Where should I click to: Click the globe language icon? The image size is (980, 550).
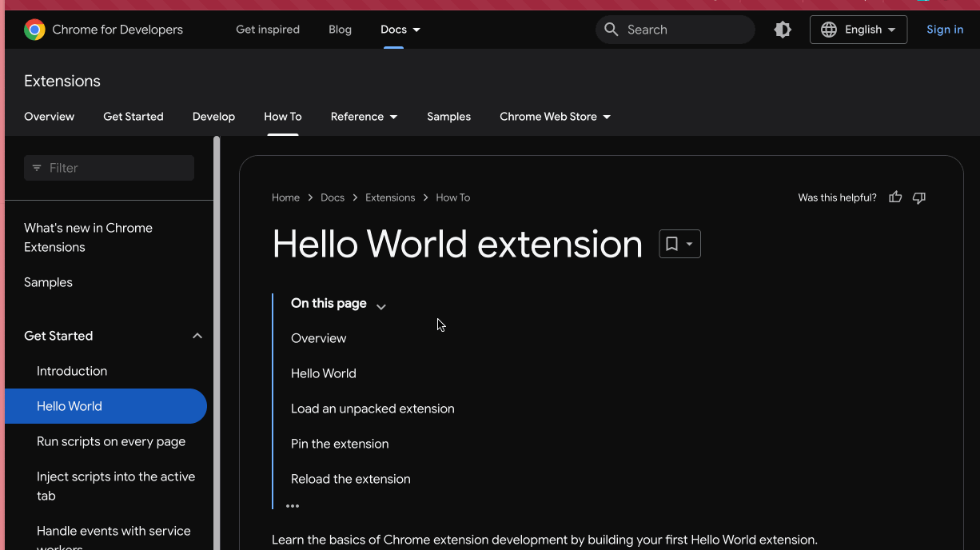pos(829,30)
